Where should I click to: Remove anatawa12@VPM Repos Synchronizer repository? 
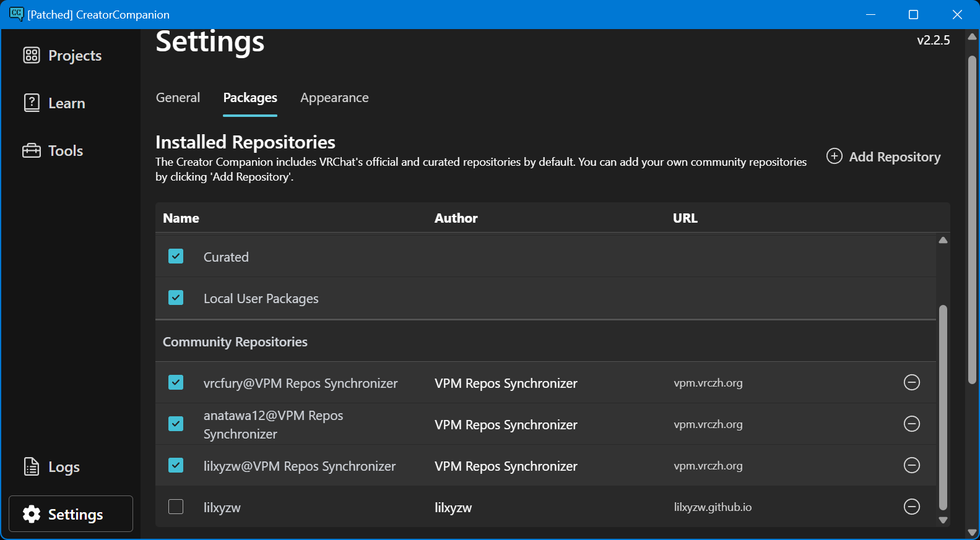point(912,424)
